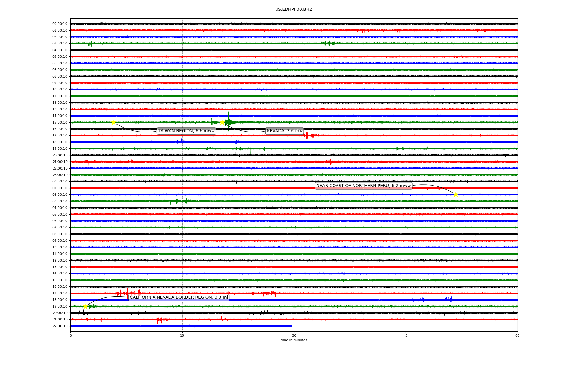Click the 'time in minutes' axis label
This screenshot has width=588, height=368.
294,340
